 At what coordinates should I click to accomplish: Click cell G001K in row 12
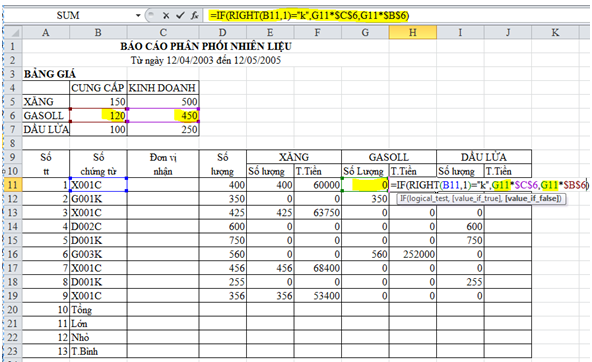coord(98,199)
